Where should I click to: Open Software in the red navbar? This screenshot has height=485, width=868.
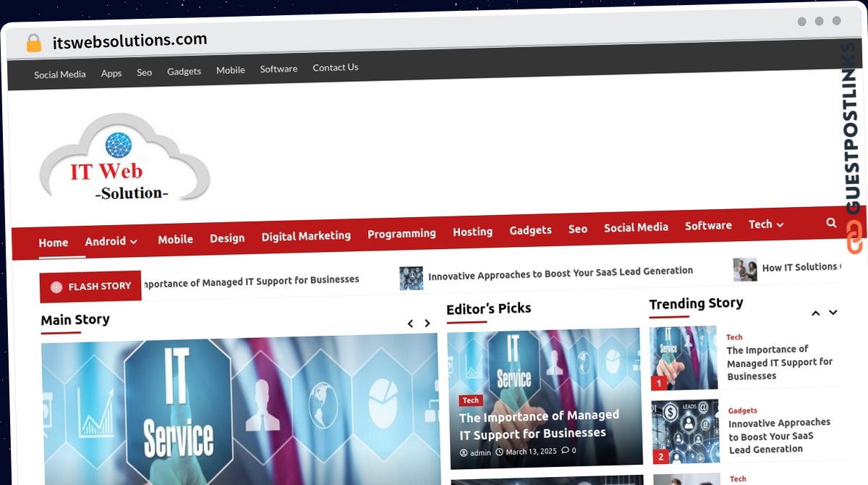pos(708,226)
